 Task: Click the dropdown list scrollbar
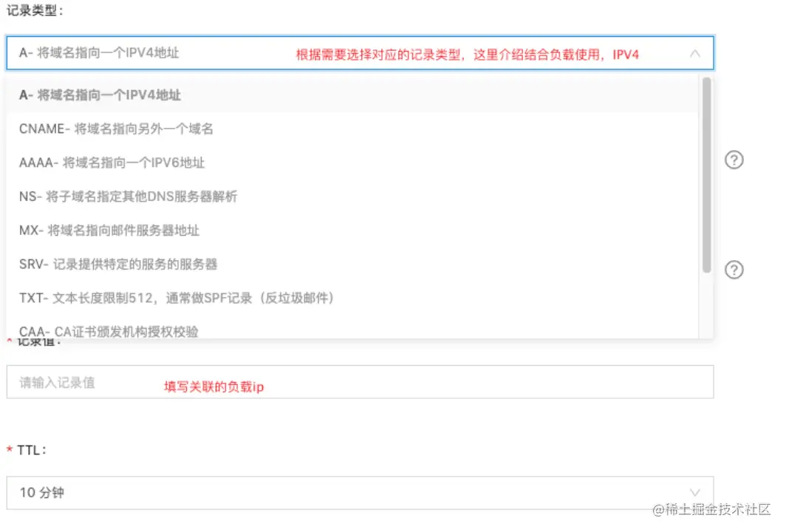[x=707, y=175]
